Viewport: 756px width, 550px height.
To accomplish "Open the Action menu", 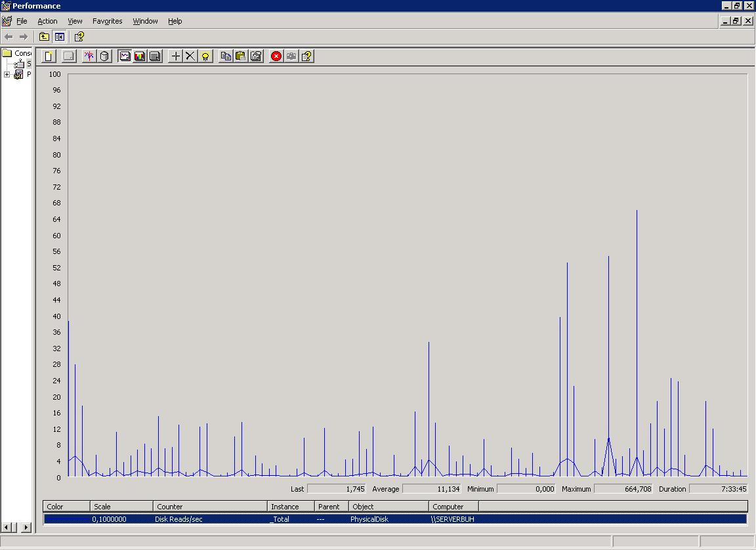I will click(x=47, y=21).
